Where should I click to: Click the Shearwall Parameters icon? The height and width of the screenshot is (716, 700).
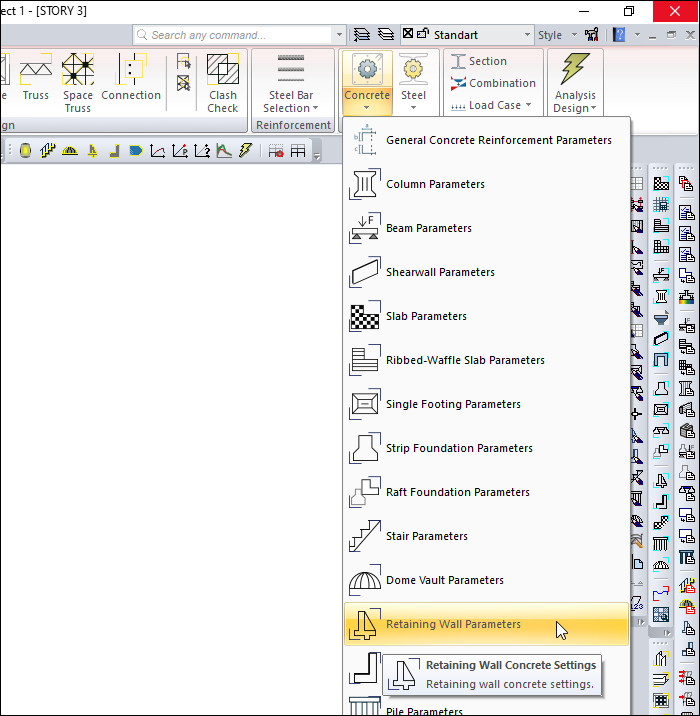tap(364, 272)
